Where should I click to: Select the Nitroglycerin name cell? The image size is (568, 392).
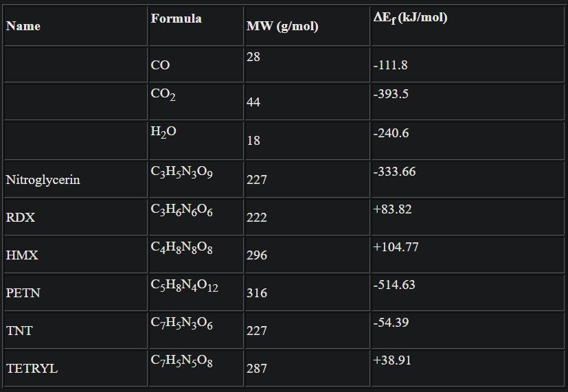tap(43, 180)
